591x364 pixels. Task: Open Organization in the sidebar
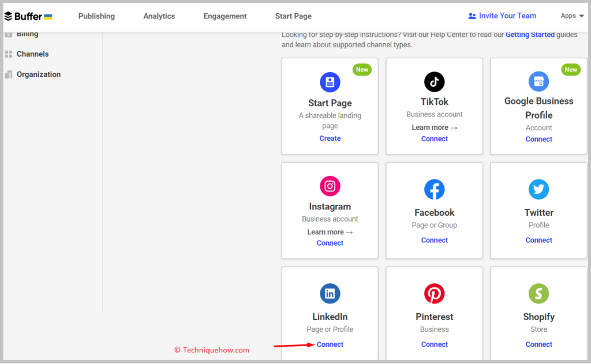click(x=39, y=74)
